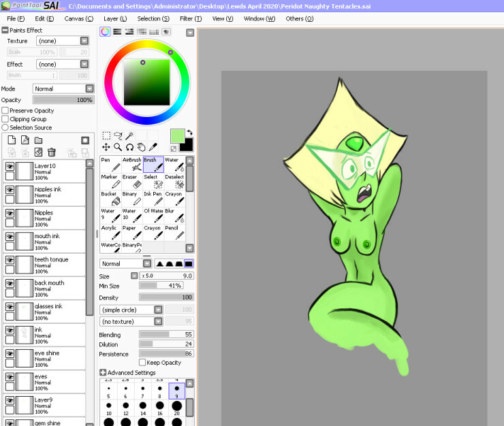The image size is (504, 426).
Task: Select the rotate canvas tool
Action: (x=129, y=147)
